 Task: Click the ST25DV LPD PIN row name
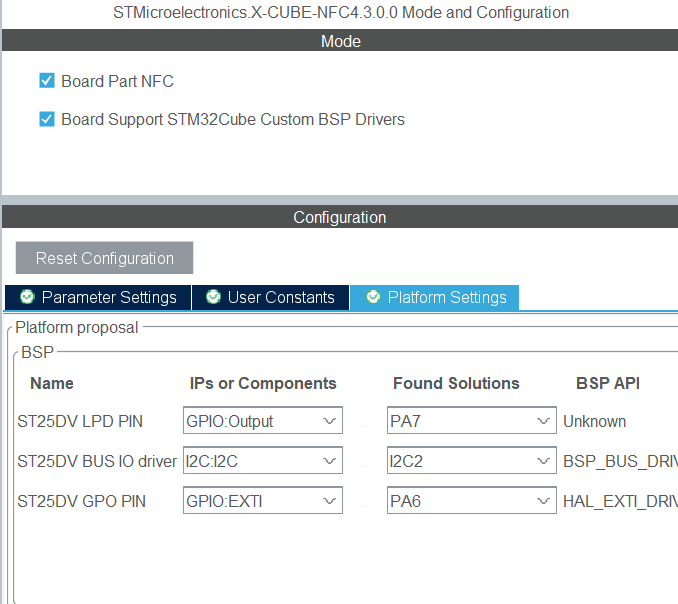pos(81,421)
